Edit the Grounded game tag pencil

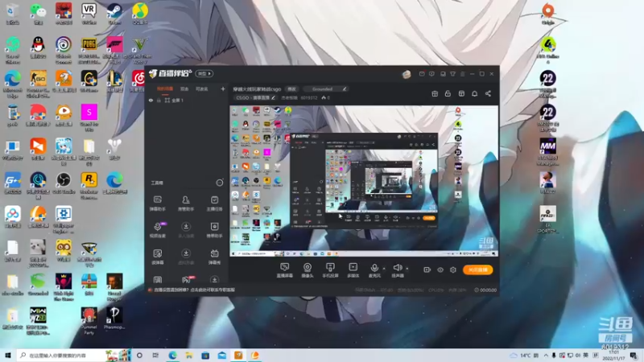tap(345, 88)
